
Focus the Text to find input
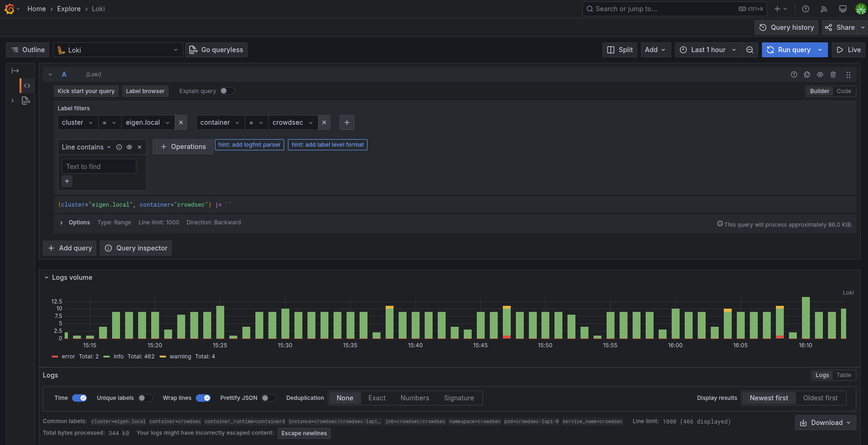[99, 166]
